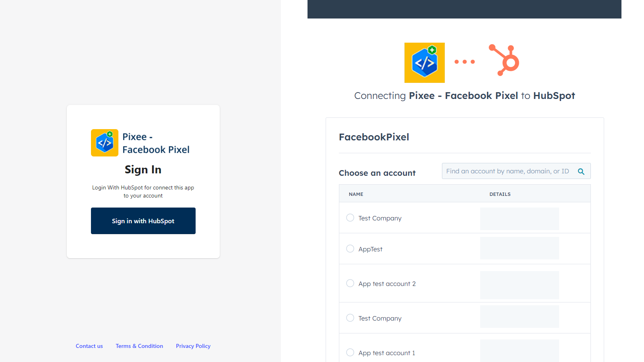644x362 pixels.
Task: Pick the App test account 1 option
Action: tap(350, 352)
